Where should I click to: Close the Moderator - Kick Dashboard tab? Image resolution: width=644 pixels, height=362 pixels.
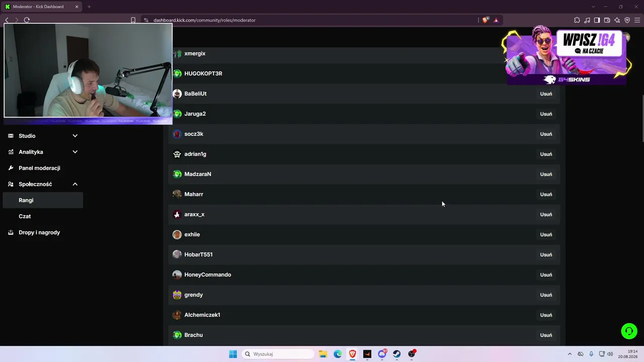[76, 7]
